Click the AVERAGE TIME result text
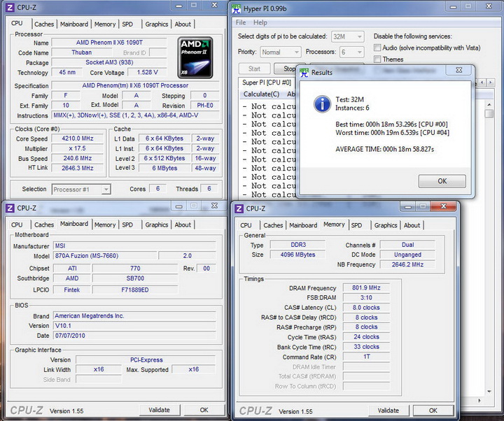Screen dimensions: 504x421 (x=385, y=149)
